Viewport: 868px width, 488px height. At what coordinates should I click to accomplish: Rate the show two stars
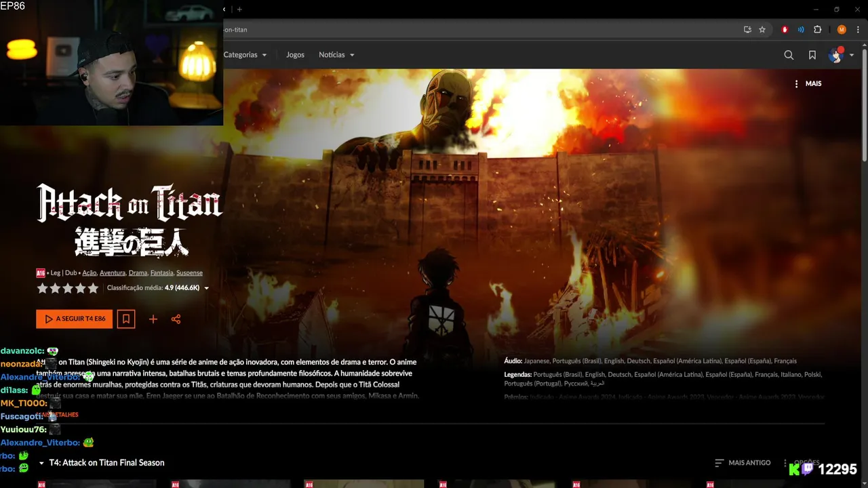tap(55, 288)
